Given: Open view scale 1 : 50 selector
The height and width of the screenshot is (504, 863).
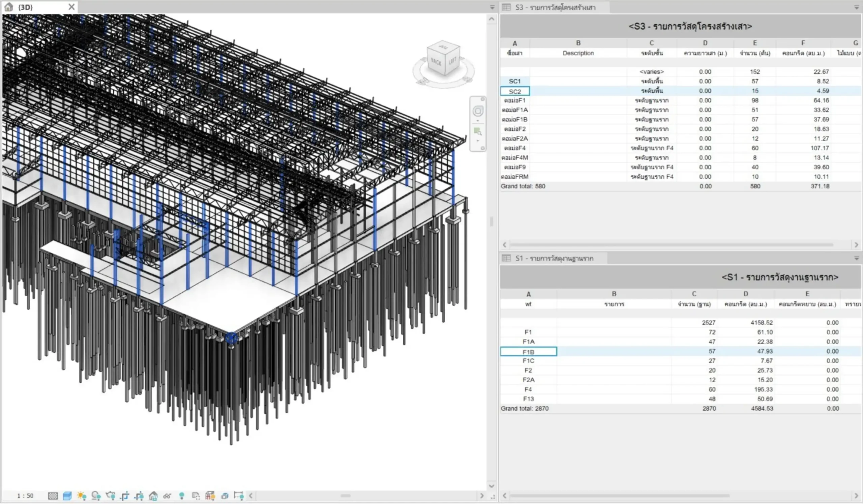Looking at the screenshot, I should click(x=25, y=496).
